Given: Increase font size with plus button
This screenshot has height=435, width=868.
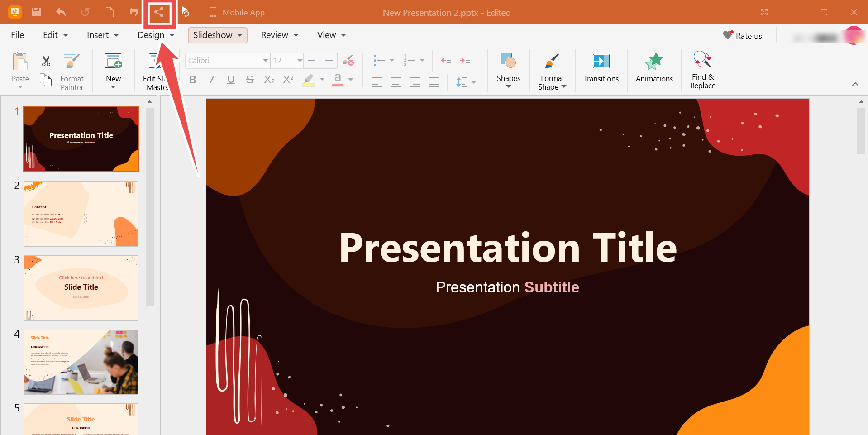Looking at the screenshot, I should (329, 61).
